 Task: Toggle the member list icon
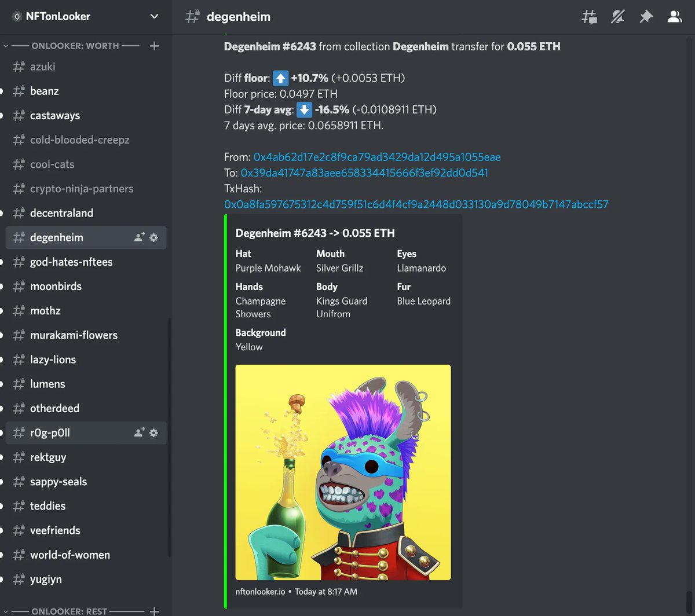coord(674,17)
